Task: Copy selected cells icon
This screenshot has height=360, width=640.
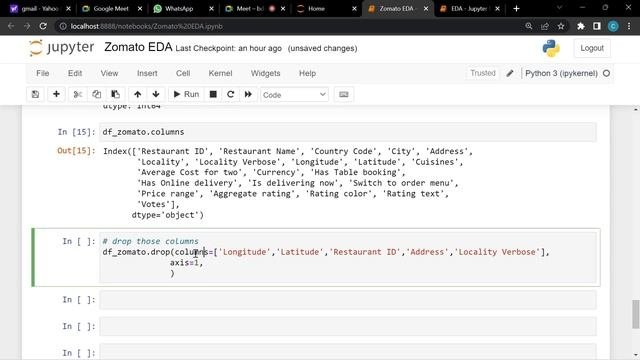Action: (96, 94)
